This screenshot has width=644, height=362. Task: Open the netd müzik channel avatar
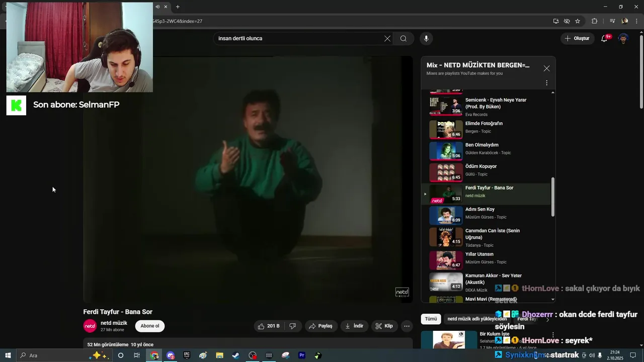click(x=90, y=326)
